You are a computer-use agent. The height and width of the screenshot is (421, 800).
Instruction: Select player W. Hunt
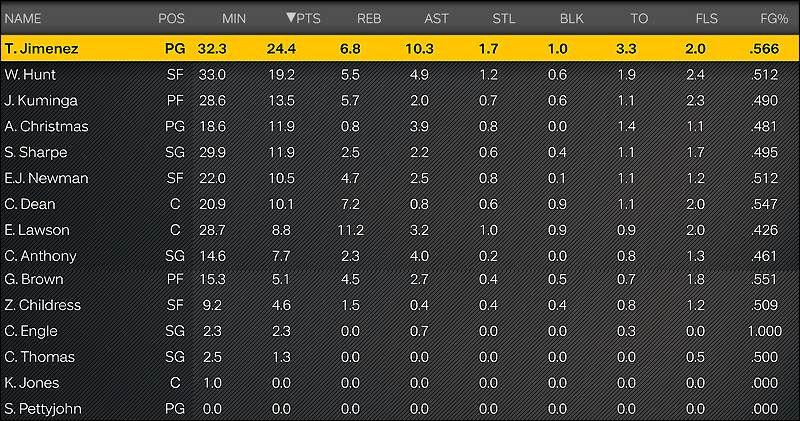pyautogui.click(x=400, y=75)
